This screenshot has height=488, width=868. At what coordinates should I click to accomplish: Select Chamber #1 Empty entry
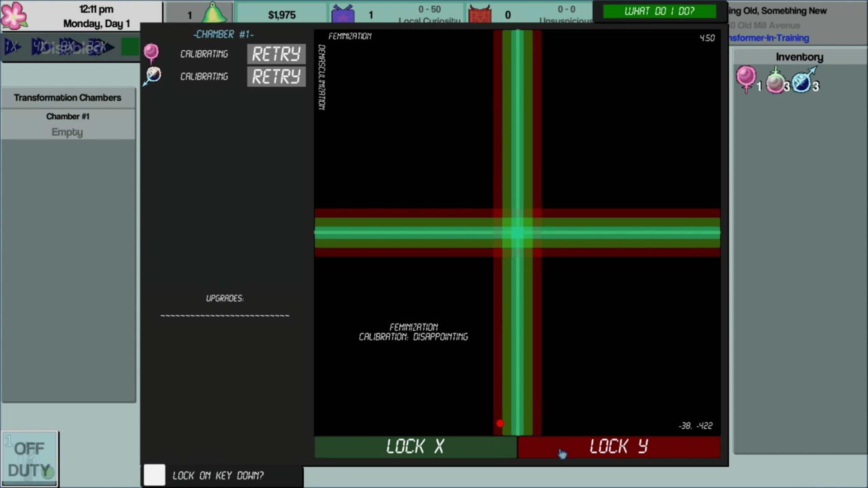tap(68, 124)
